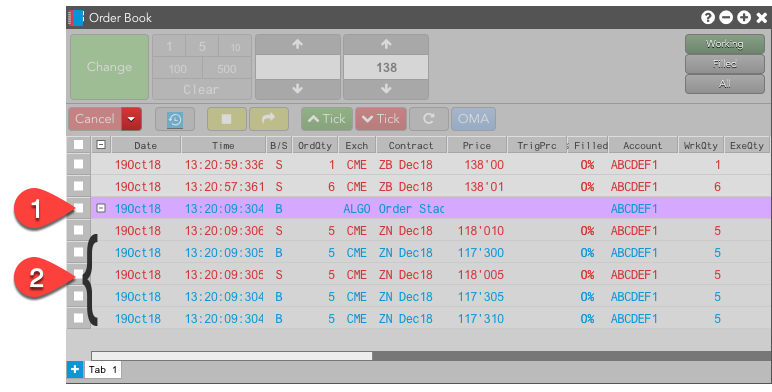Click the Order Book notebook icon
772x392 pixels.
[76, 18]
